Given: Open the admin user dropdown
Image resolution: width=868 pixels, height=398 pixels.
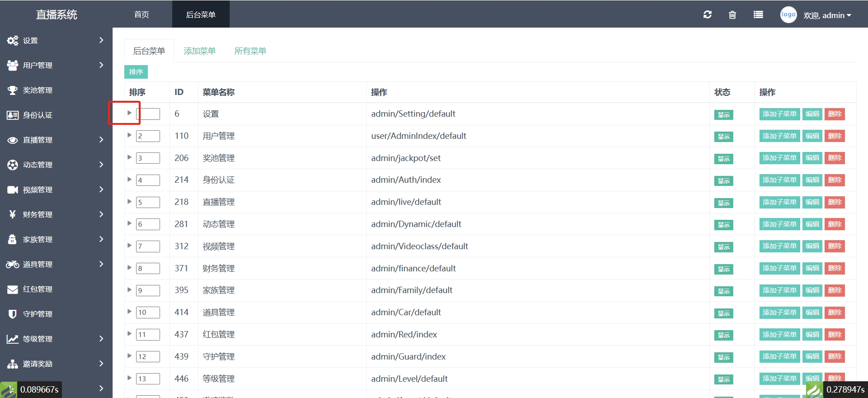Looking at the screenshot, I should (827, 15).
